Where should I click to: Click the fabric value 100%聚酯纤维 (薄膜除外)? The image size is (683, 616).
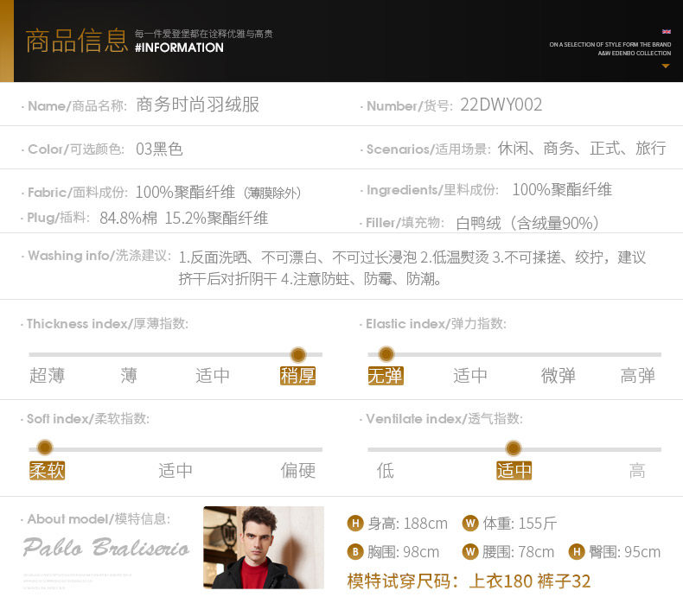coord(218,192)
